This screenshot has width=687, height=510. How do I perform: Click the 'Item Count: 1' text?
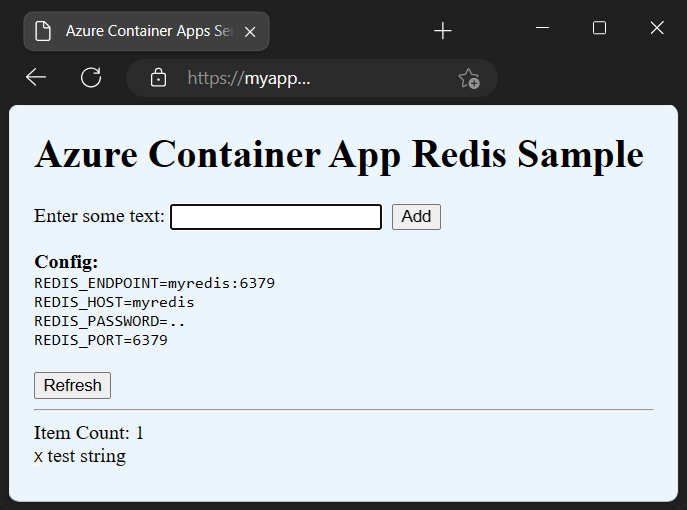[89, 433]
